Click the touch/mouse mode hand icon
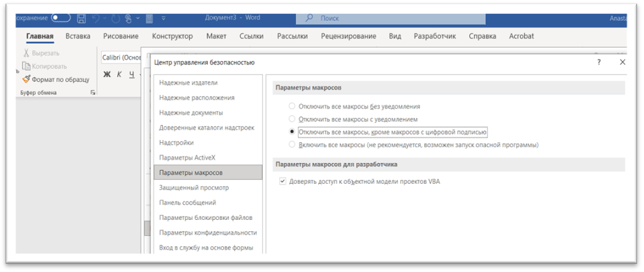Image resolution: width=644 pixels, height=272 pixels. [128, 19]
